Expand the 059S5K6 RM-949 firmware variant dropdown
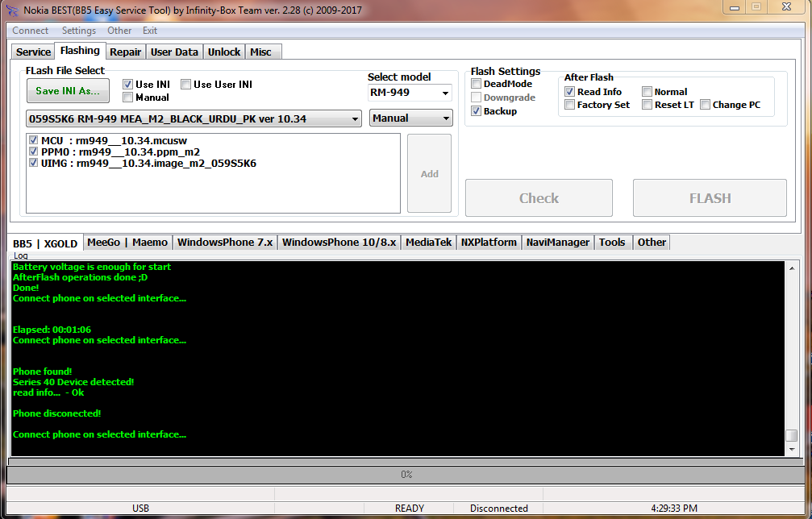The height and width of the screenshot is (519, 812). click(194, 118)
